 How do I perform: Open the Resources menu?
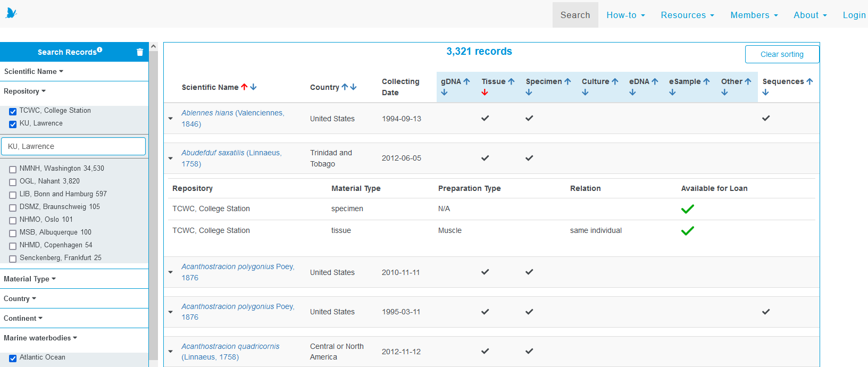click(687, 15)
